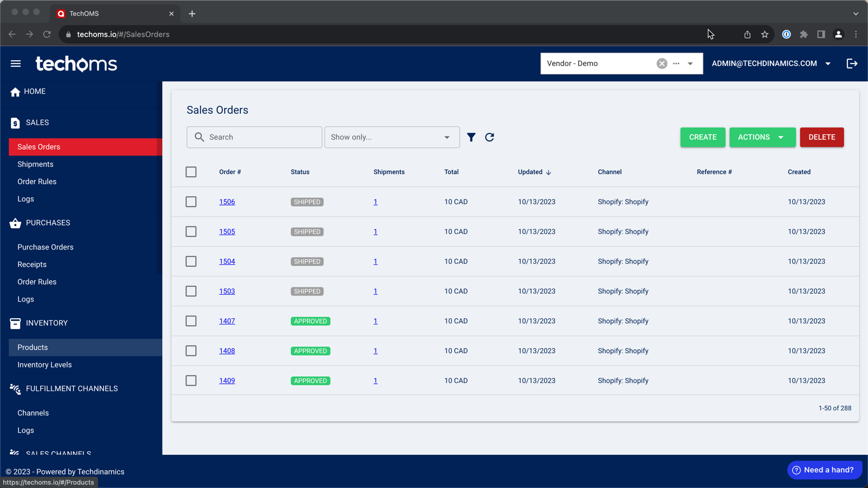Screen dimensions: 868x488
Task: Click the filter funnel icon
Action: (471, 137)
